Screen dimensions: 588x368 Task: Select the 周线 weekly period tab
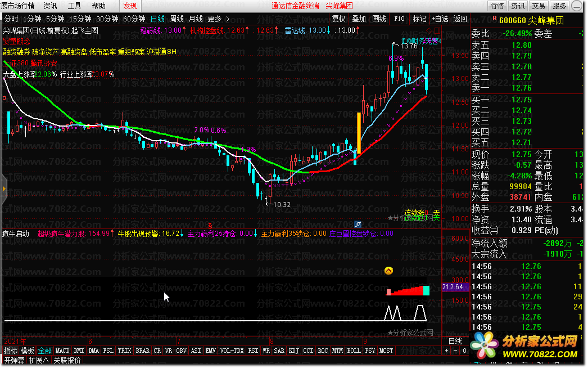(x=177, y=19)
